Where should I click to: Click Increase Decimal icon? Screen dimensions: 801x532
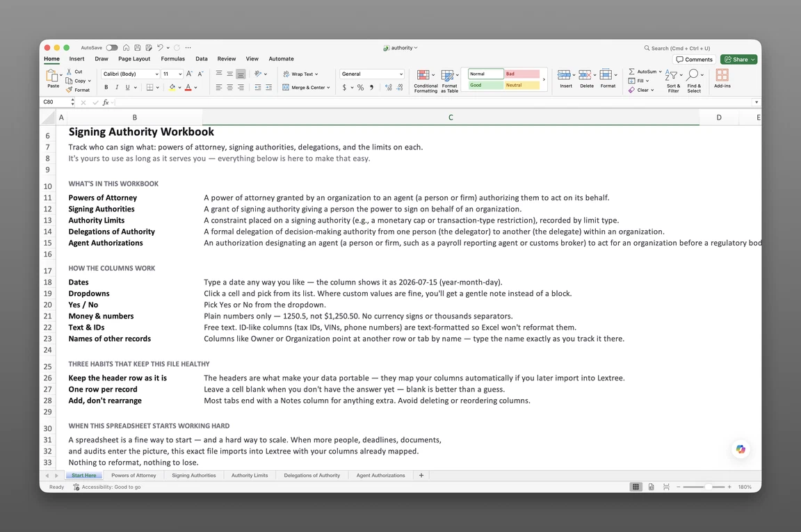(389, 88)
